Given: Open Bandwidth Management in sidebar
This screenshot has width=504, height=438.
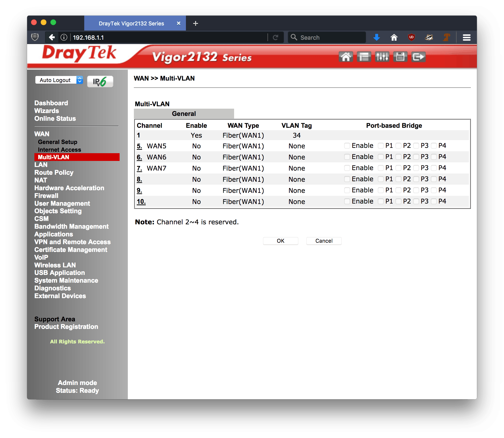Looking at the screenshot, I should (71, 227).
